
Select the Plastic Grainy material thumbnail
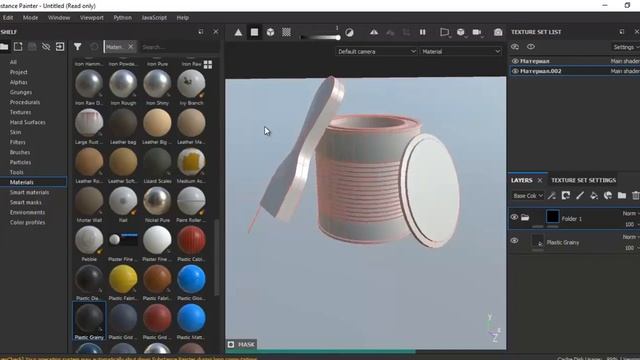[89, 321]
